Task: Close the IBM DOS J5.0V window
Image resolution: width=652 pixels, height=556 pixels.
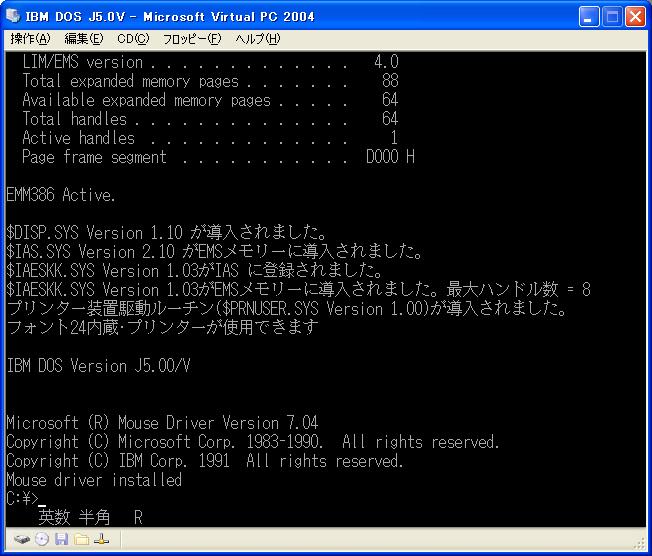Action: click(x=635, y=17)
